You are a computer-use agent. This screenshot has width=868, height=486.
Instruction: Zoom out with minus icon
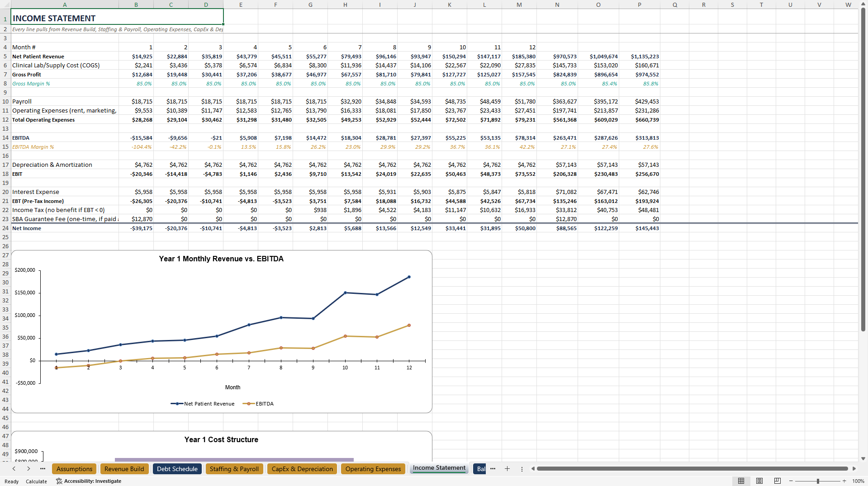[791, 481]
